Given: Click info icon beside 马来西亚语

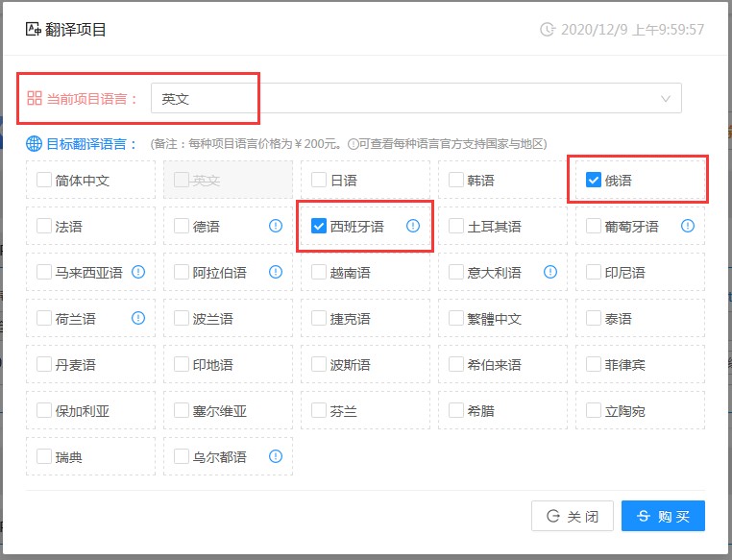Looking at the screenshot, I should pos(138,273).
